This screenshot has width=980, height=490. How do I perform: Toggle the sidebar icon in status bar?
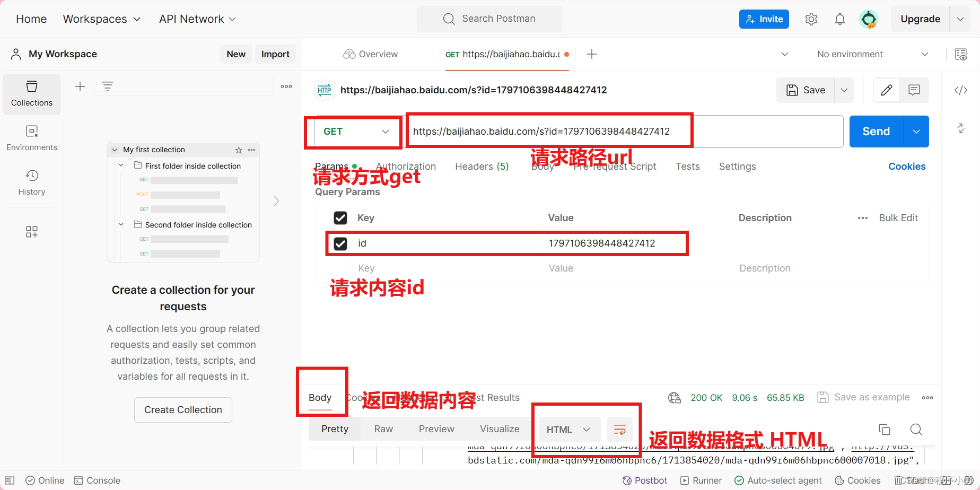point(10,480)
